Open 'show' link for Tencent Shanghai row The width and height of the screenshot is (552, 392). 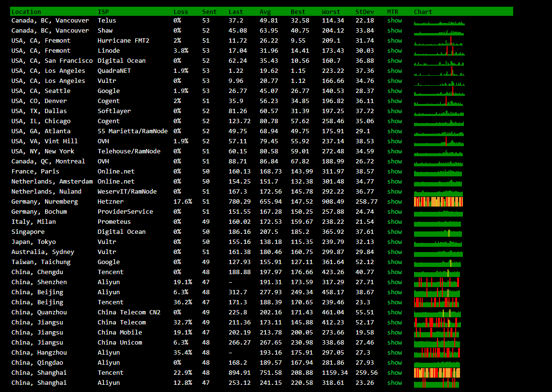coord(394,373)
